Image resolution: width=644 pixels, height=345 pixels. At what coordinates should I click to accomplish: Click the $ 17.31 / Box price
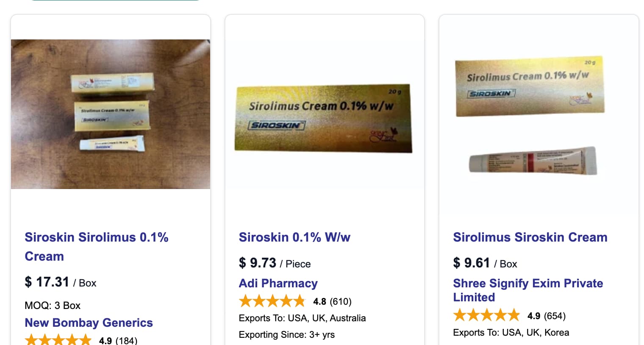click(x=61, y=282)
